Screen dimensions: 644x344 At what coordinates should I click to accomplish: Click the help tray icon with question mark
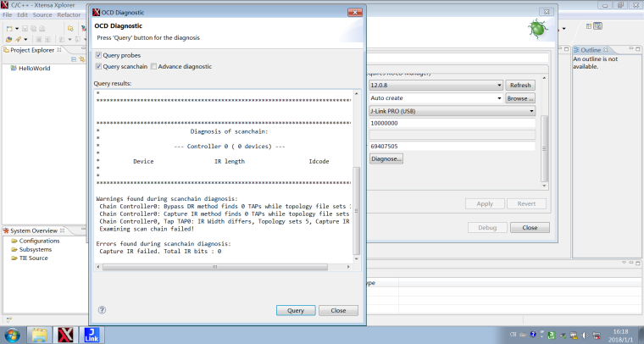pos(533,335)
